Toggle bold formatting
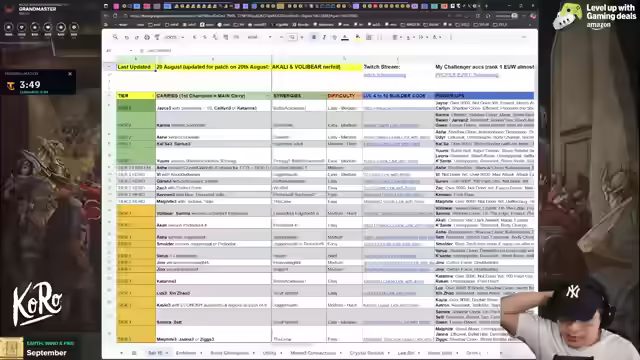The image size is (640, 360). coord(314,37)
